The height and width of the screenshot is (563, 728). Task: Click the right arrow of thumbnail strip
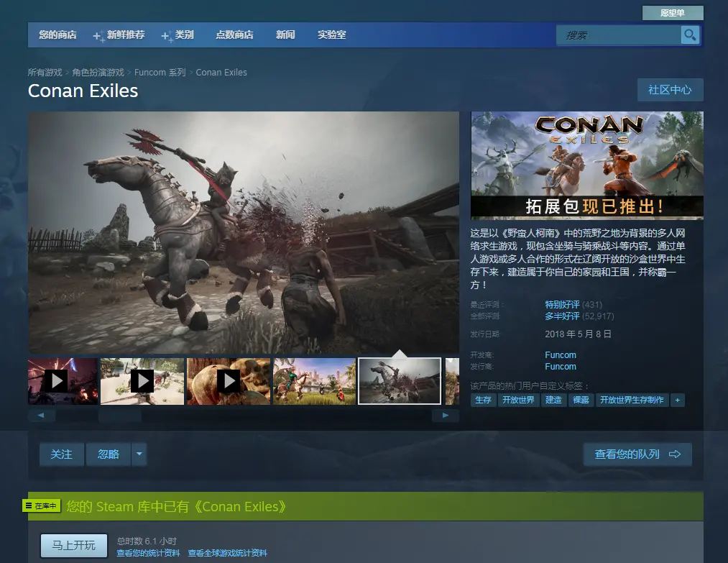(x=446, y=416)
